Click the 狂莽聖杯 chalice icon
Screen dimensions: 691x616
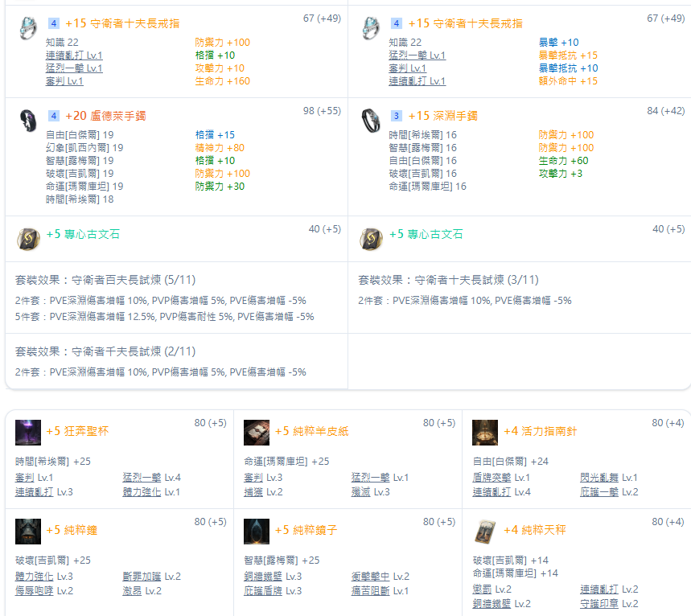tap(28, 432)
